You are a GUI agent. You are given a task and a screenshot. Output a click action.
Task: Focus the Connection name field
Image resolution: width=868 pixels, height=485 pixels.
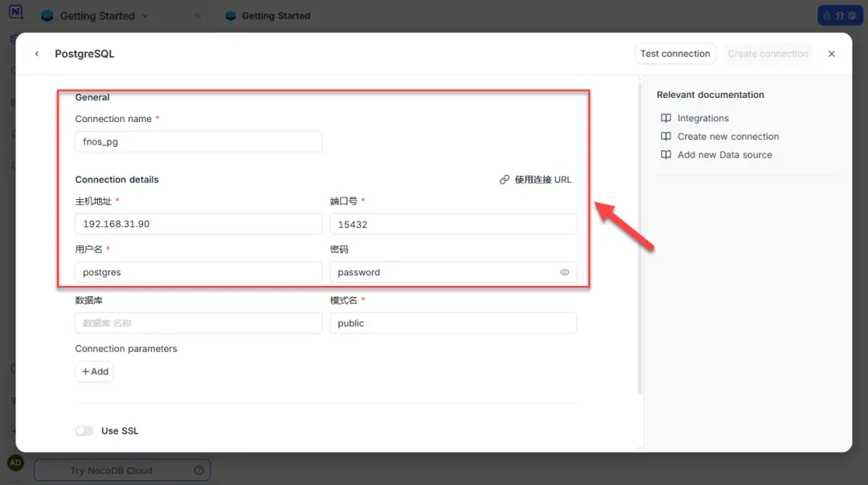pos(199,141)
